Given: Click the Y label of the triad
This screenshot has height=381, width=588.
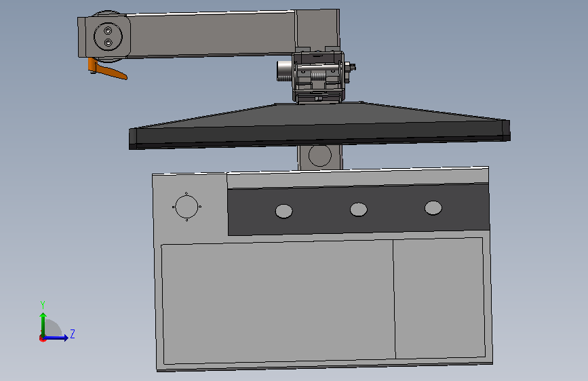Looking at the screenshot, I should point(43,305).
